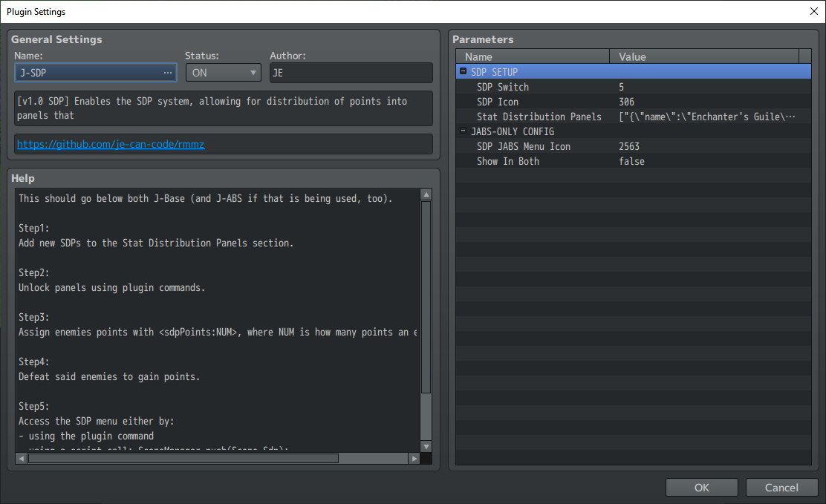Collapse the SDP SETUP parameter group
The width and height of the screenshot is (826, 504).
(463, 71)
